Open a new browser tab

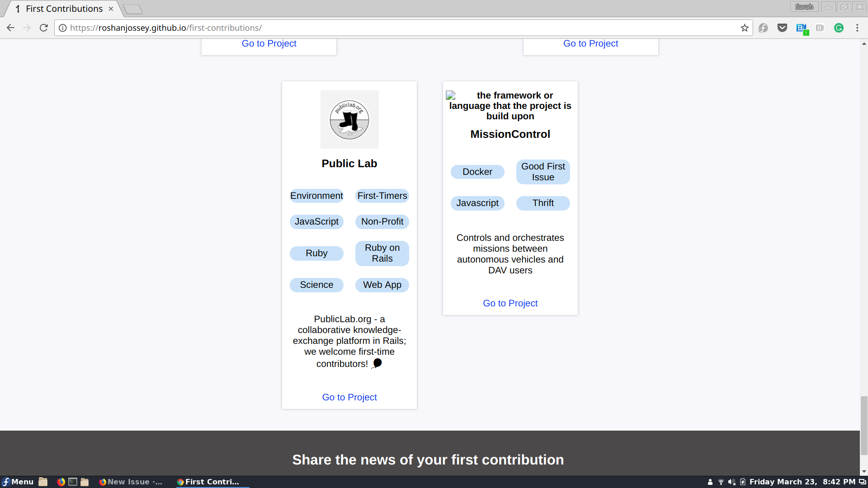[132, 9]
